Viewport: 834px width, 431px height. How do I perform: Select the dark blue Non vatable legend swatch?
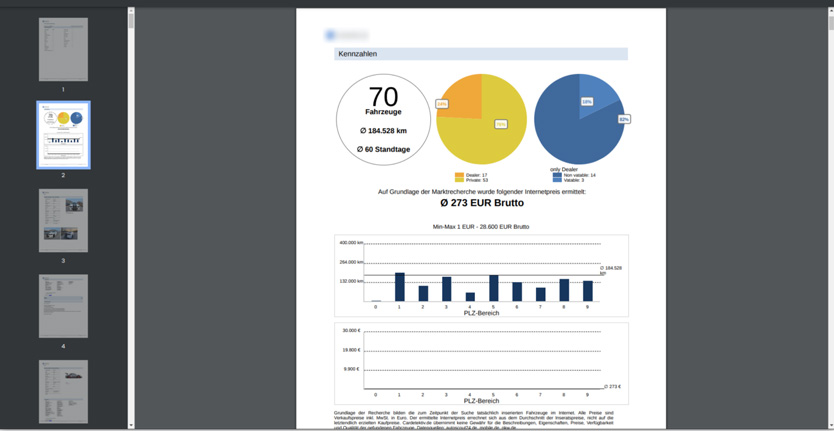coord(558,175)
